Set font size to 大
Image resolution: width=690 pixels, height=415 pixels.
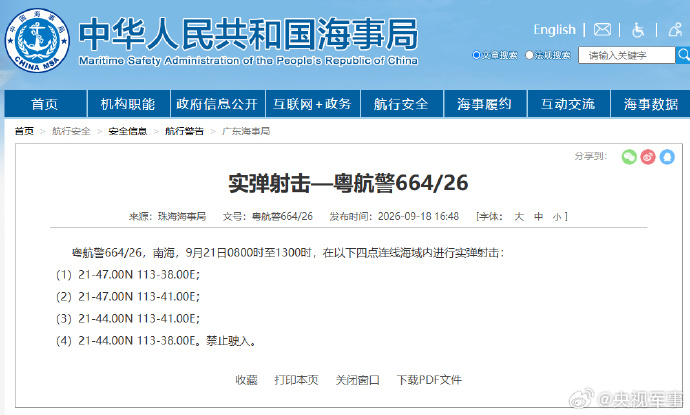click(519, 217)
